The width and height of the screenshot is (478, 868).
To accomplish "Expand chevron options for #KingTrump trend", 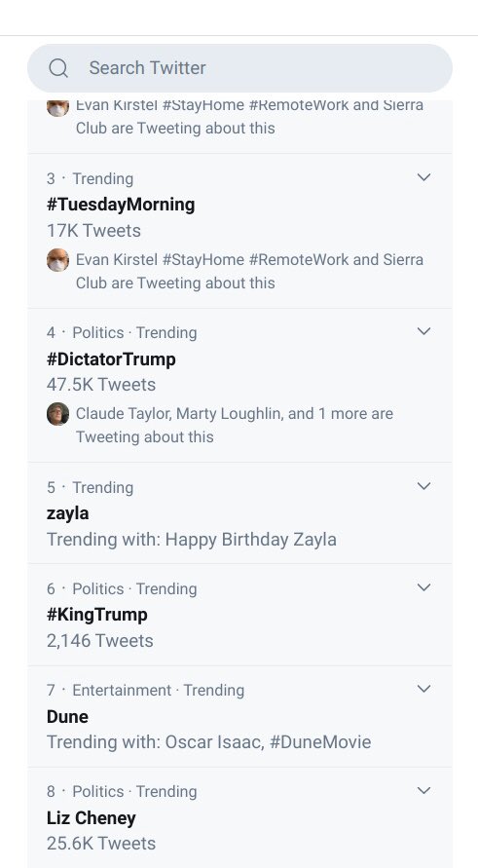I will tap(423, 587).
